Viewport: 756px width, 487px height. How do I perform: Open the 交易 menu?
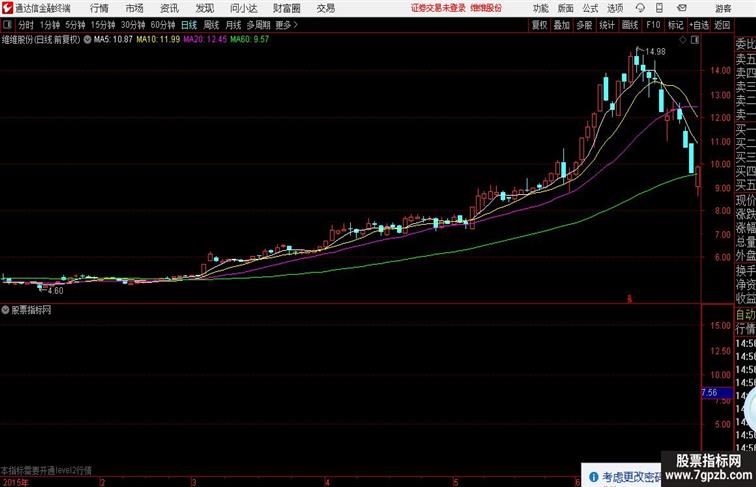[326, 8]
